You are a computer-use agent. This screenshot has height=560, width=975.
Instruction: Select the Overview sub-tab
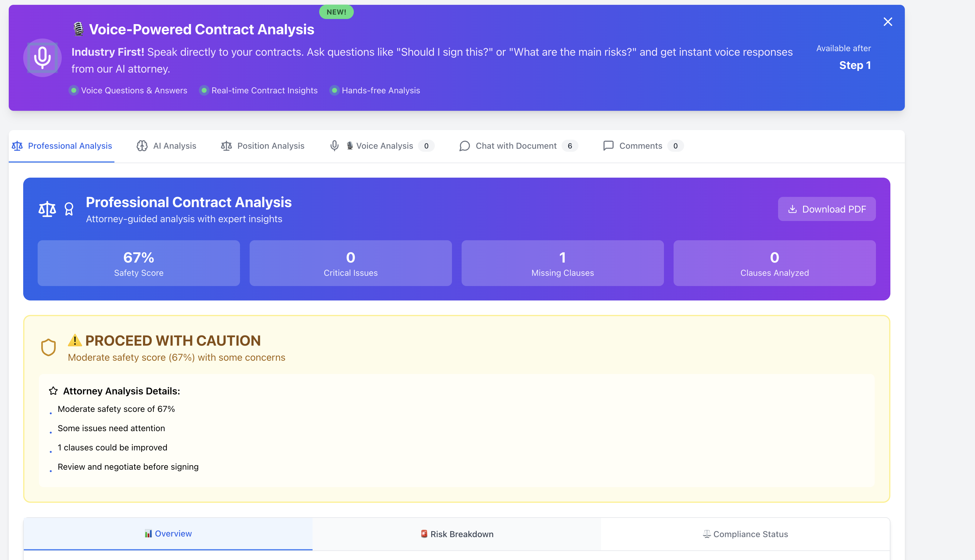pyautogui.click(x=168, y=534)
